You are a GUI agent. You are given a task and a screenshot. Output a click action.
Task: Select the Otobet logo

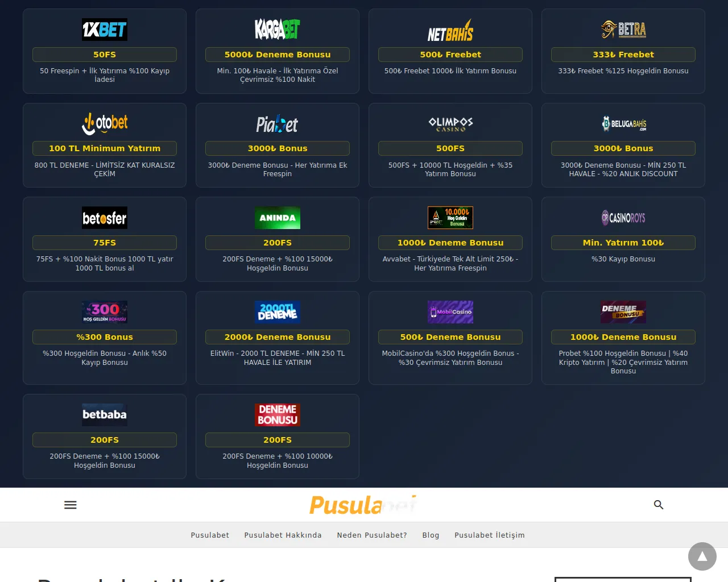105,123
